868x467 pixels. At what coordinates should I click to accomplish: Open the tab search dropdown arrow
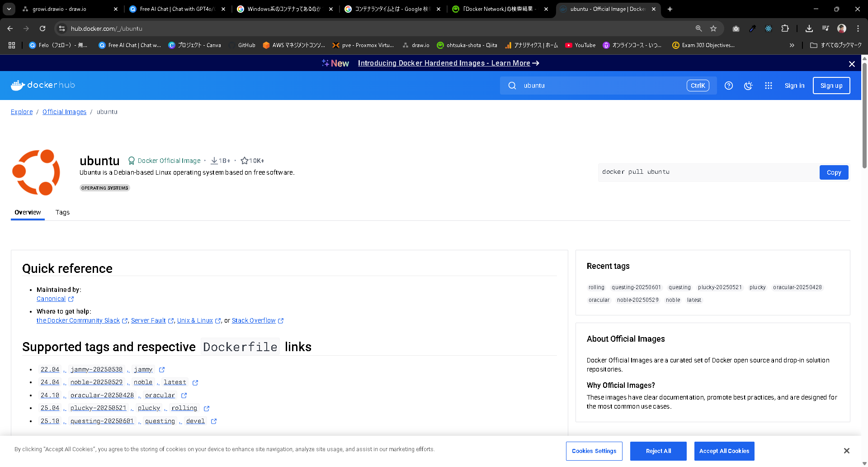coord(9,9)
